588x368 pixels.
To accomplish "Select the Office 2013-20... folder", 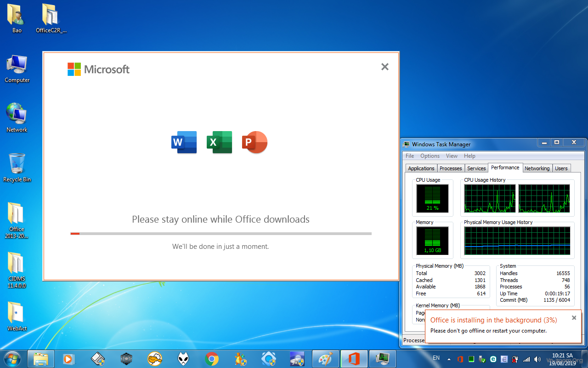I will (17, 221).
